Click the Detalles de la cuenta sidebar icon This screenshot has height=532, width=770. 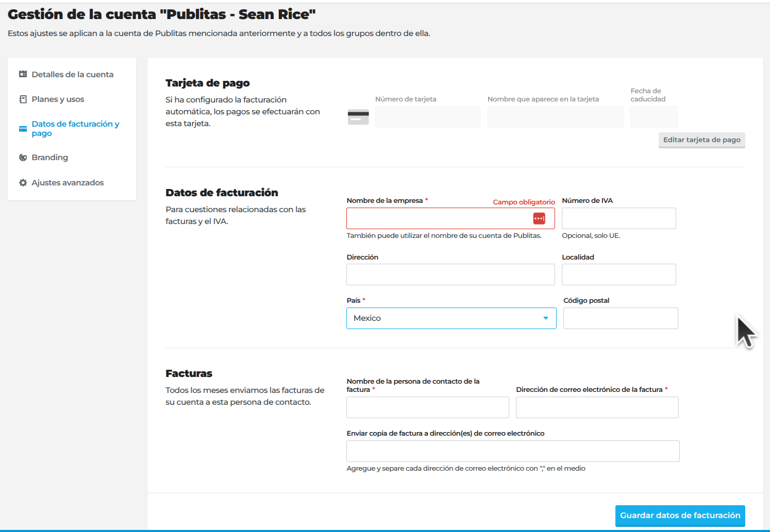[x=23, y=74]
